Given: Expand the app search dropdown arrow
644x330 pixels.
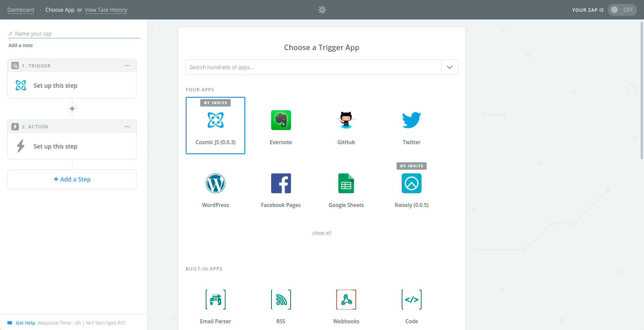Looking at the screenshot, I should coord(450,67).
